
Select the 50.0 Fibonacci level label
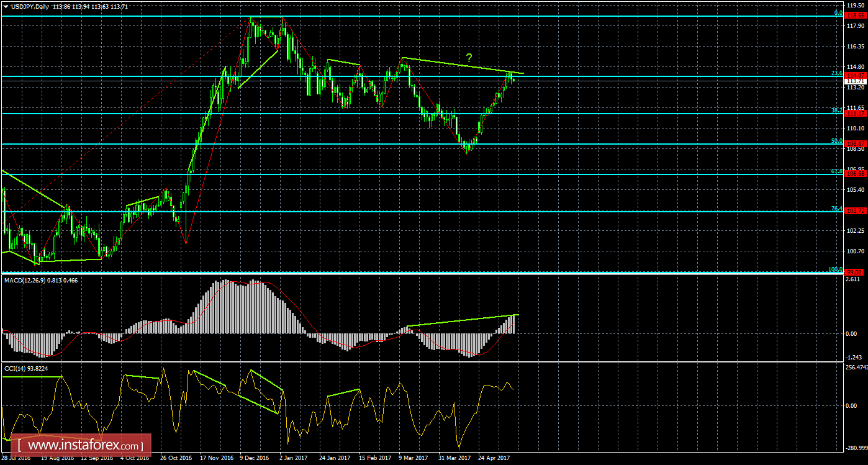click(x=836, y=141)
